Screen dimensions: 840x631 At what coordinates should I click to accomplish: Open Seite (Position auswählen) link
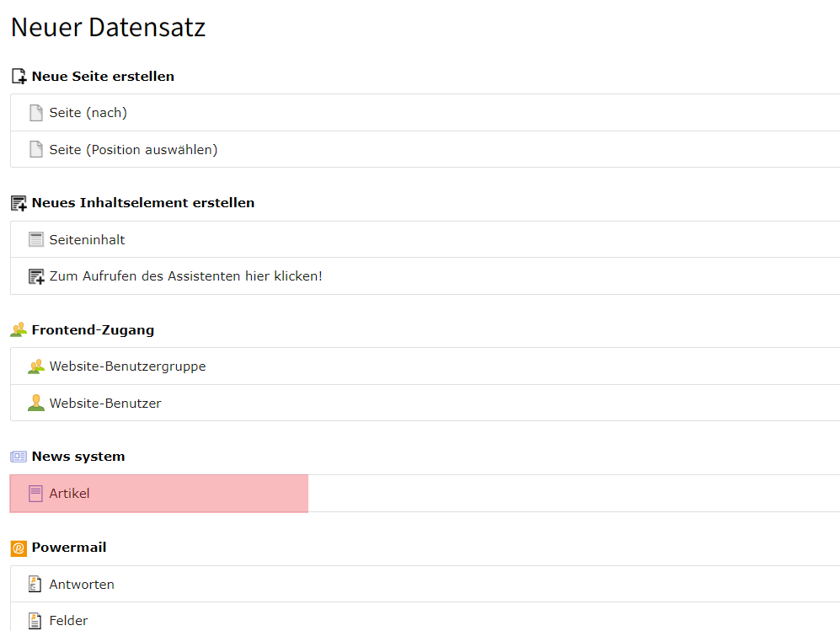click(133, 150)
